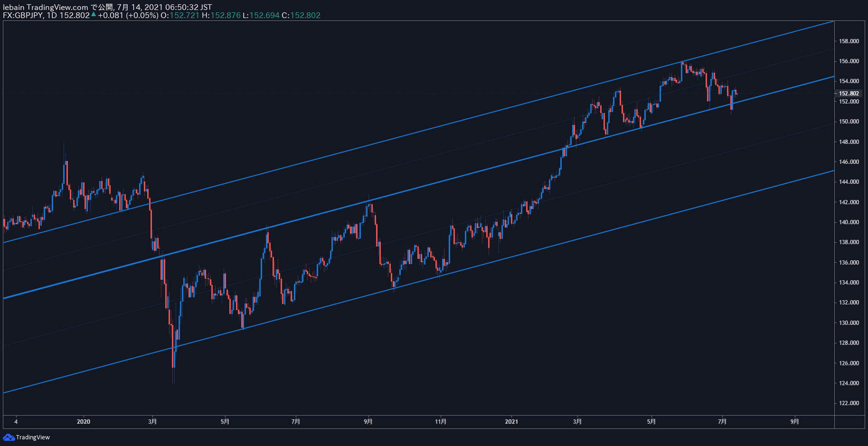Click the high value H:152.876

point(221,15)
